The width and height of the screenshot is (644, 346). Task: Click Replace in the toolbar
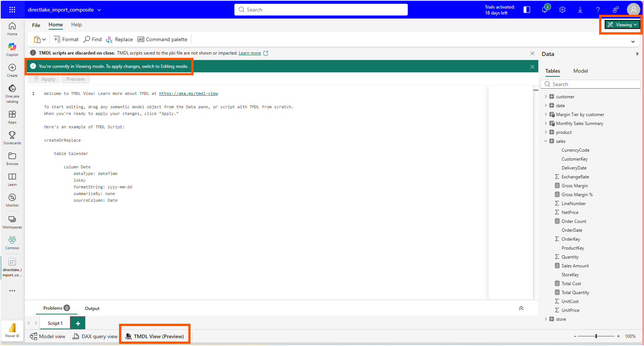click(119, 39)
